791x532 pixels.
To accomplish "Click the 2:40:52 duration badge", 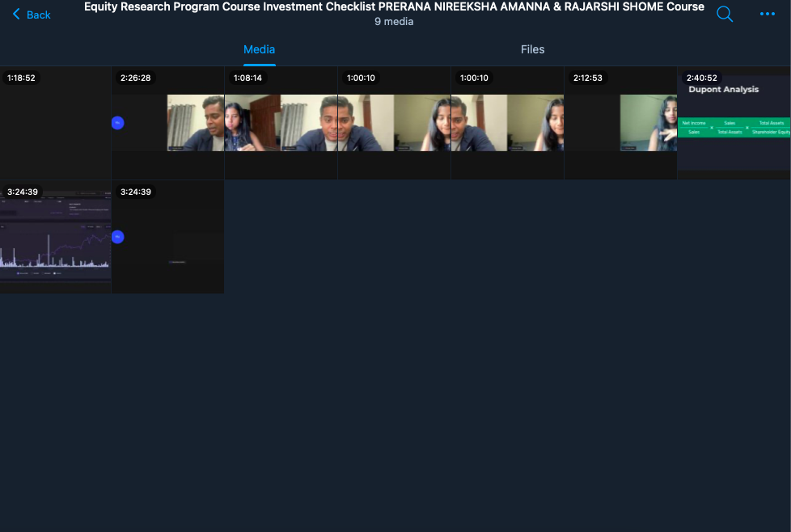I will (x=701, y=78).
